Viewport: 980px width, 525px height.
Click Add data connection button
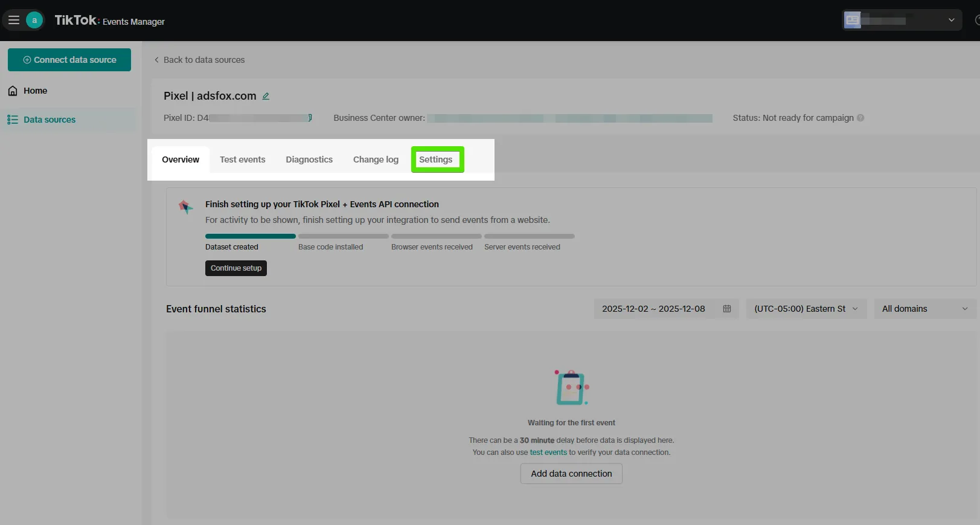tap(571, 474)
